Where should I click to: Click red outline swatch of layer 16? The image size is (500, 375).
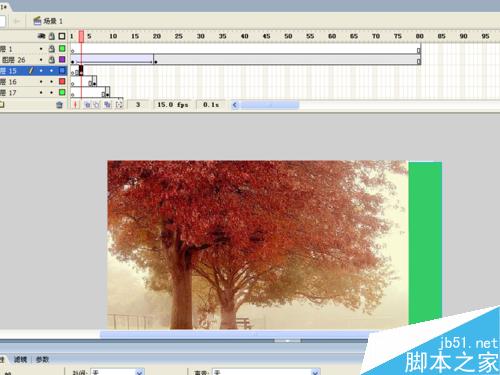pyautogui.click(x=62, y=82)
